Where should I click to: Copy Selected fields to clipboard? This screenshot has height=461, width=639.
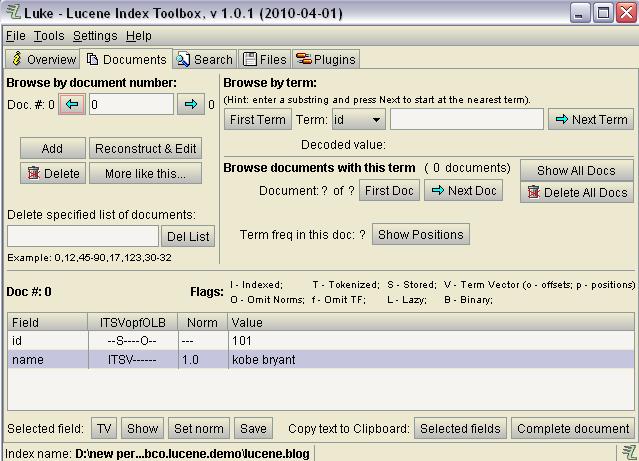tap(460, 428)
